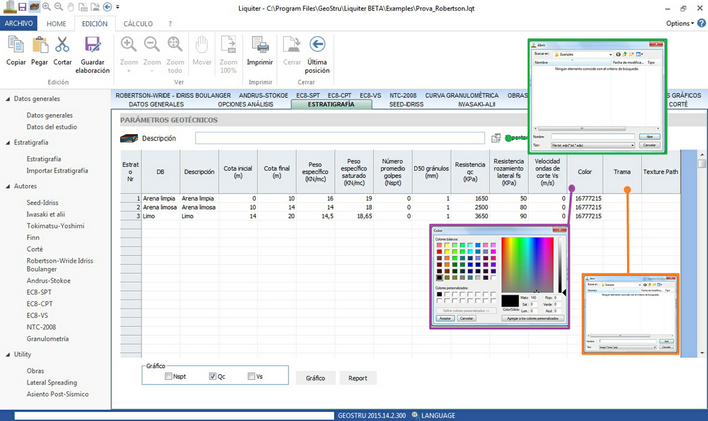Image resolution: width=708 pixels, height=421 pixels.
Task: Click the zoom-in magnifier in quick access bar
Action: pos(47,7)
